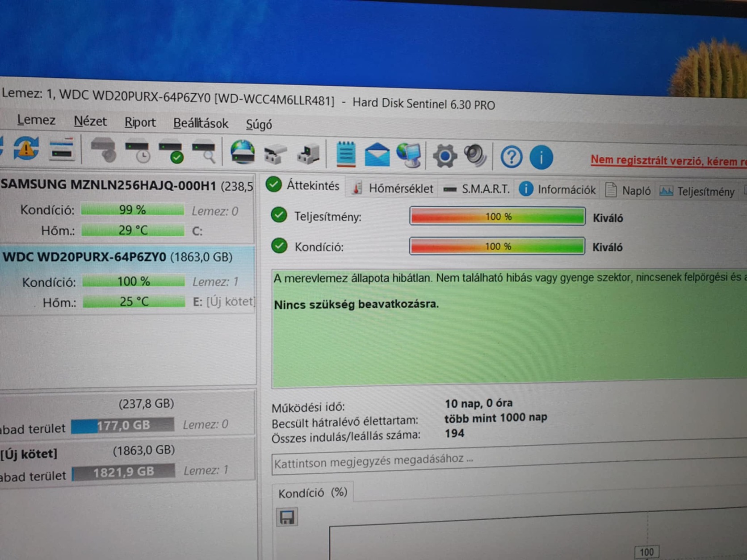Switch to the Áttekintés tab

pos(303,185)
